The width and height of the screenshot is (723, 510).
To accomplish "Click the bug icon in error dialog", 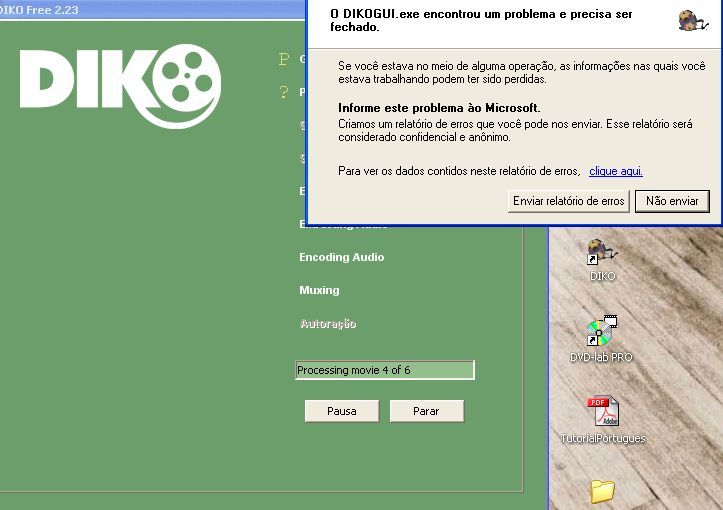I will (x=692, y=21).
